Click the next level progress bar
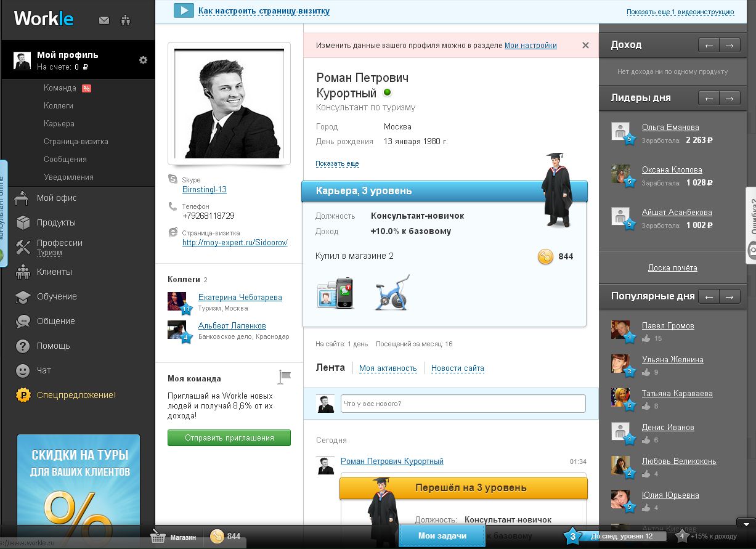Screen dimensions: 756x549 click(622, 537)
